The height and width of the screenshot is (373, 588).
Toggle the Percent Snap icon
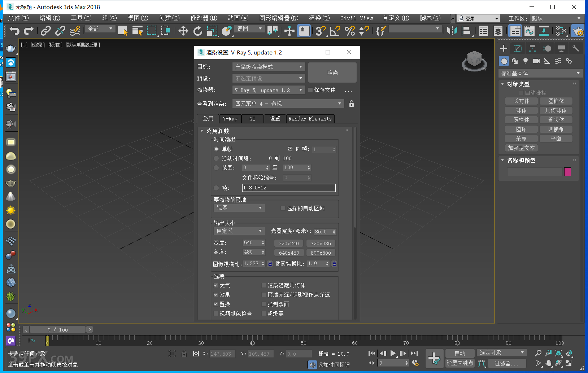pyautogui.click(x=350, y=31)
